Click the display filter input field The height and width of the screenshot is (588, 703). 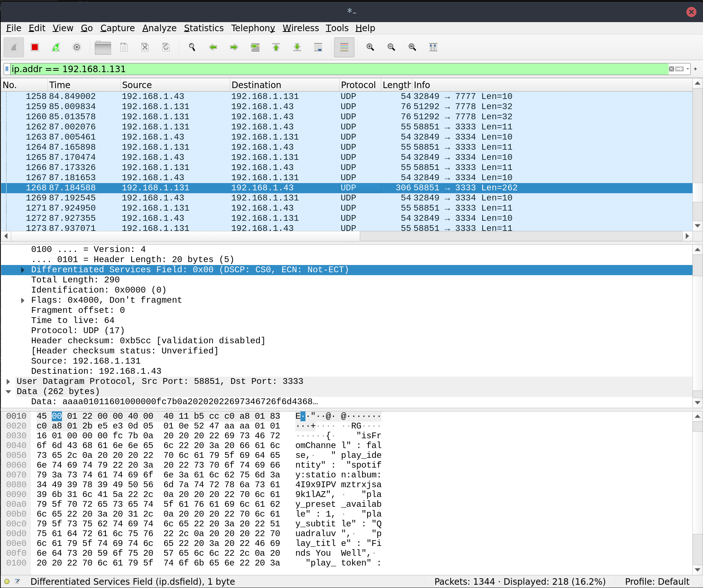click(339, 69)
